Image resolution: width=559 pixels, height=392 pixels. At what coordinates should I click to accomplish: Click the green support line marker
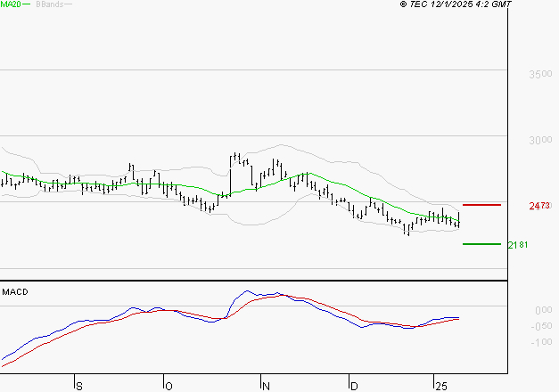(481, 243)
